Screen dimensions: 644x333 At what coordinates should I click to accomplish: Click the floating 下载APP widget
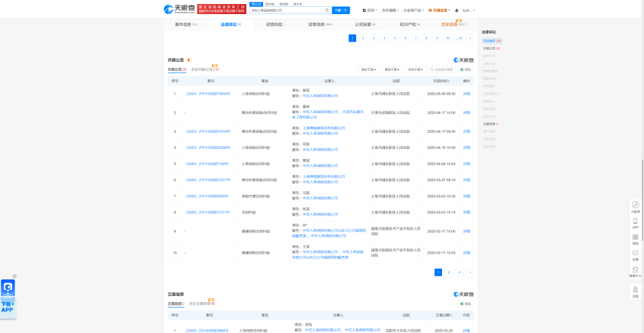click(x=8, y=299)
